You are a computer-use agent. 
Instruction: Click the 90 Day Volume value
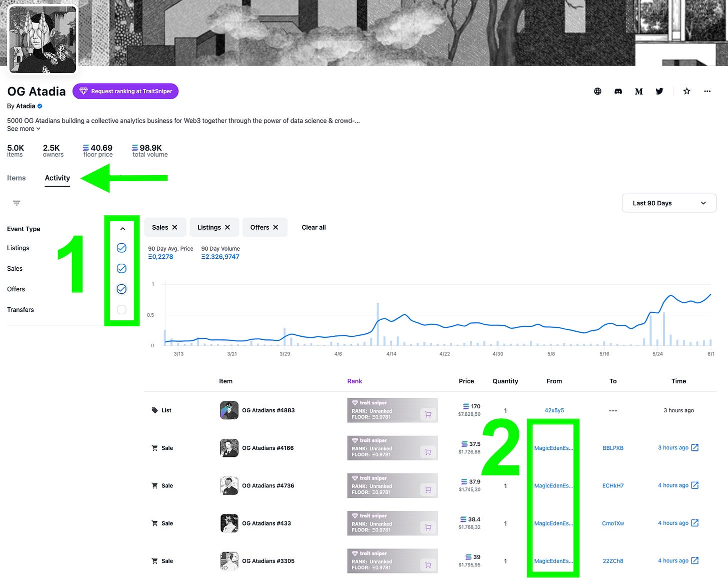220,257
